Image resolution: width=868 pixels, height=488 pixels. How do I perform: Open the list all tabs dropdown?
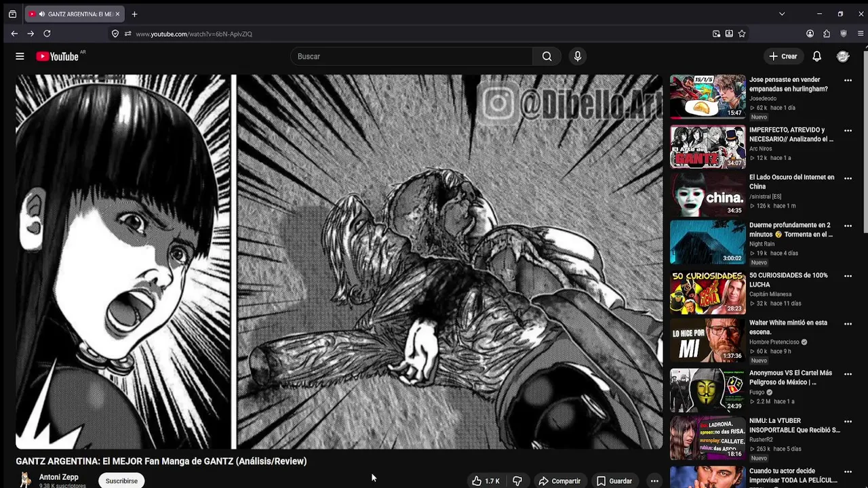tap(782, 14)
